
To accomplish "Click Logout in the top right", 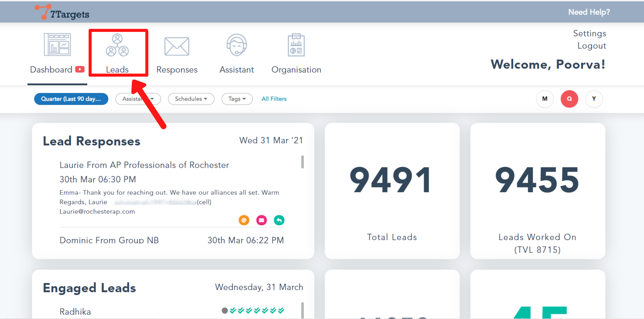I will [592, 46].
